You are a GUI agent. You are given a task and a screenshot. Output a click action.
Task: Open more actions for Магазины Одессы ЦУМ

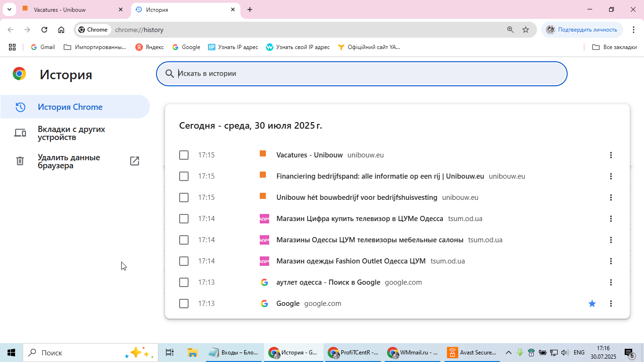[x=611, y=240]
